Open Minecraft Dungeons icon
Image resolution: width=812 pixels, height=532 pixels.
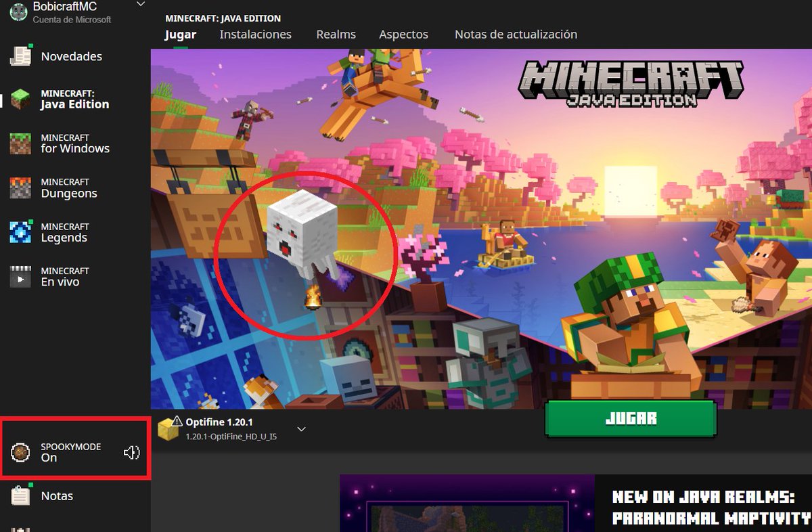[20, 188]
